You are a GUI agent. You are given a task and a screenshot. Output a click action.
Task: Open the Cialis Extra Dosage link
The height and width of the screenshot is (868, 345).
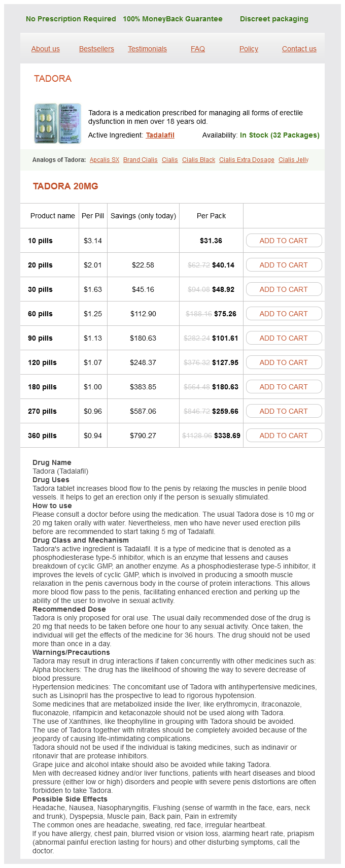247,160
